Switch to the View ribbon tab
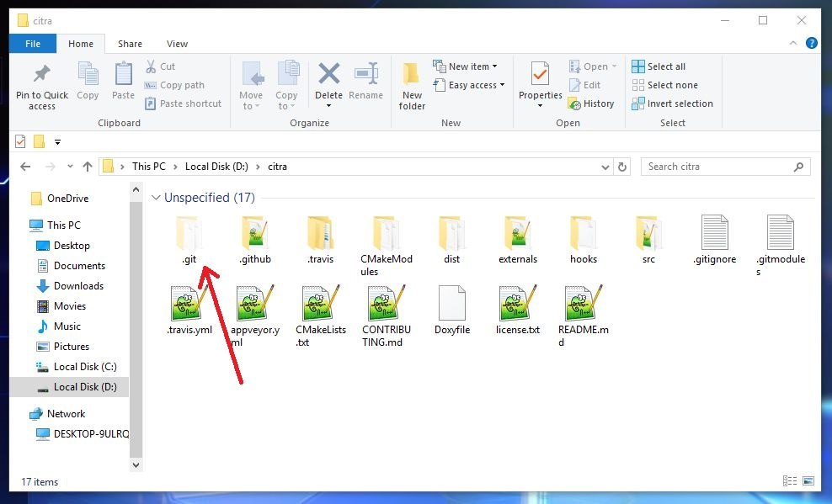Viewport: 832px width, 504px height. tap(177, 44)
